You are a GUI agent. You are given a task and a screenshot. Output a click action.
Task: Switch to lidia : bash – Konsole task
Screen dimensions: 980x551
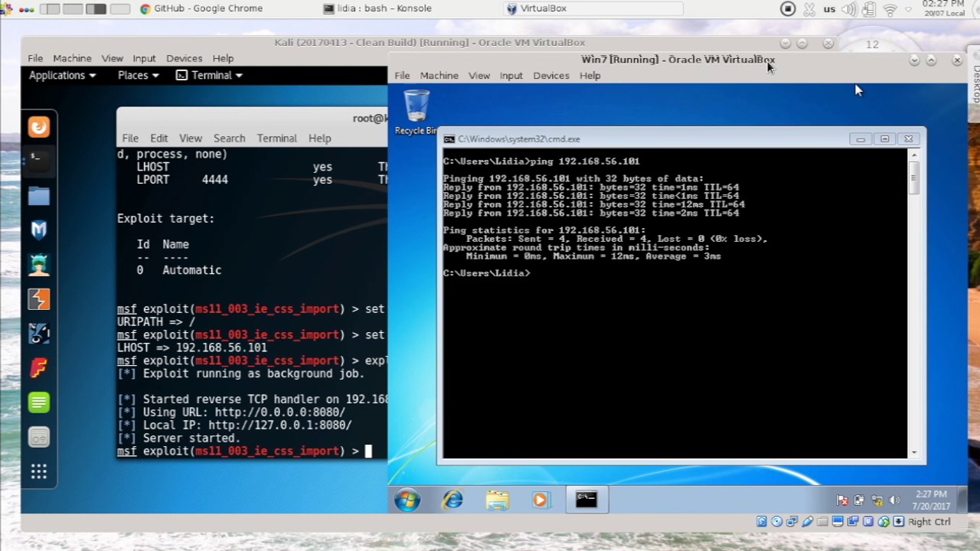pos(377,8)
